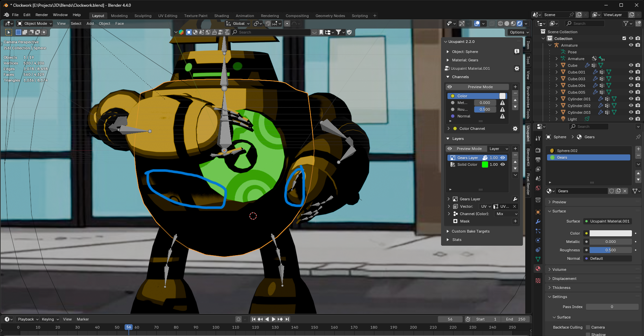Collapse the Channels section
The image size is (644, 336).
pyautogui.click(x=448, y=77)
